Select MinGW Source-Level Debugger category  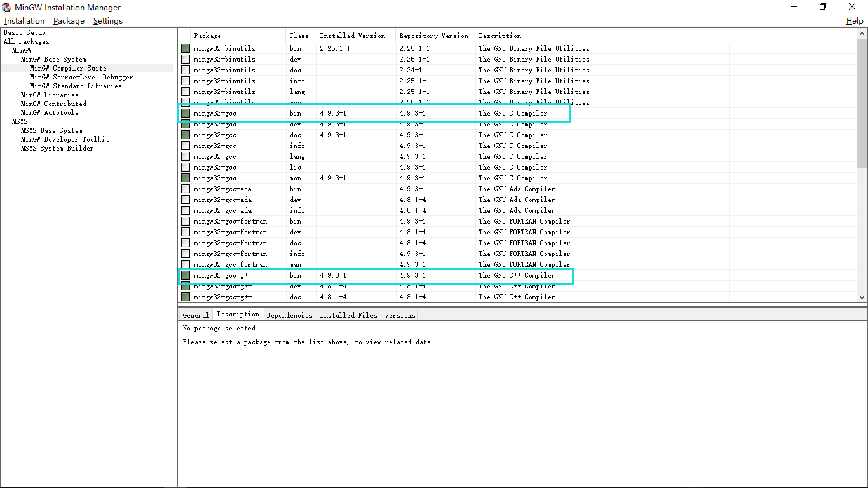point(81,77)
